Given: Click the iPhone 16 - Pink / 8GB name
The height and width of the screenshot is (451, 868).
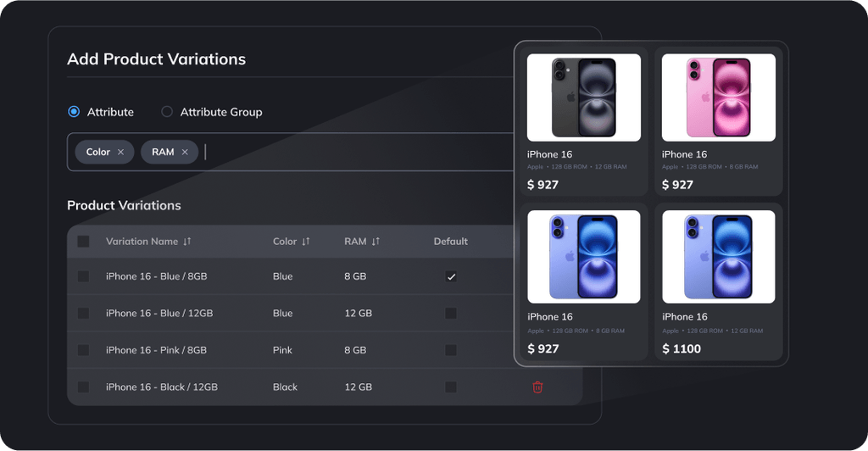Looking at the screenshot, I should click(156, 350).
